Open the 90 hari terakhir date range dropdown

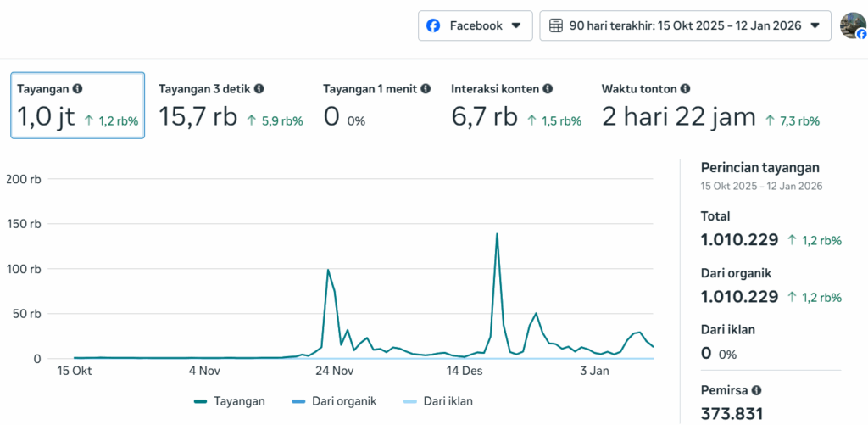point(685,25)
